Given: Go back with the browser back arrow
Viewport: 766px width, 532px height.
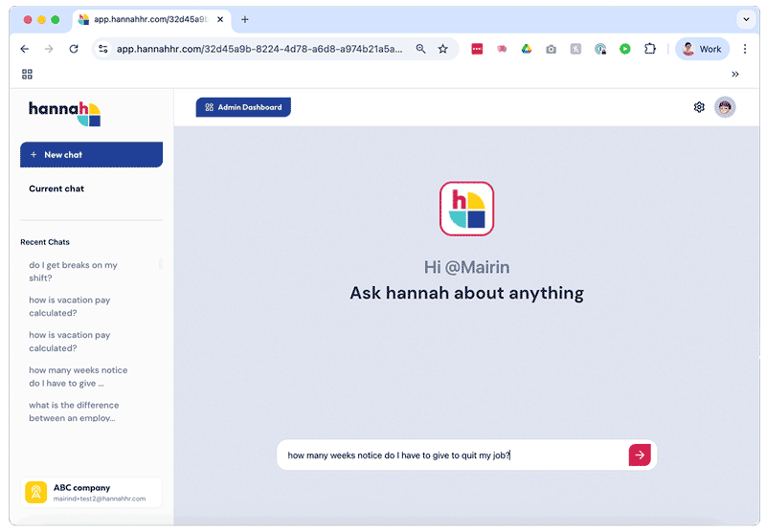Looking at the screenshot, I should (x=25, y=49).
